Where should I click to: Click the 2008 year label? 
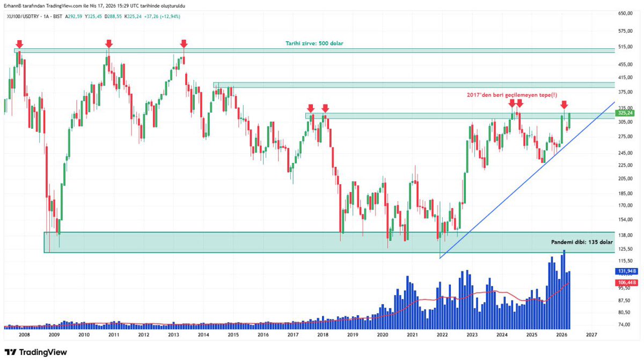24,335
